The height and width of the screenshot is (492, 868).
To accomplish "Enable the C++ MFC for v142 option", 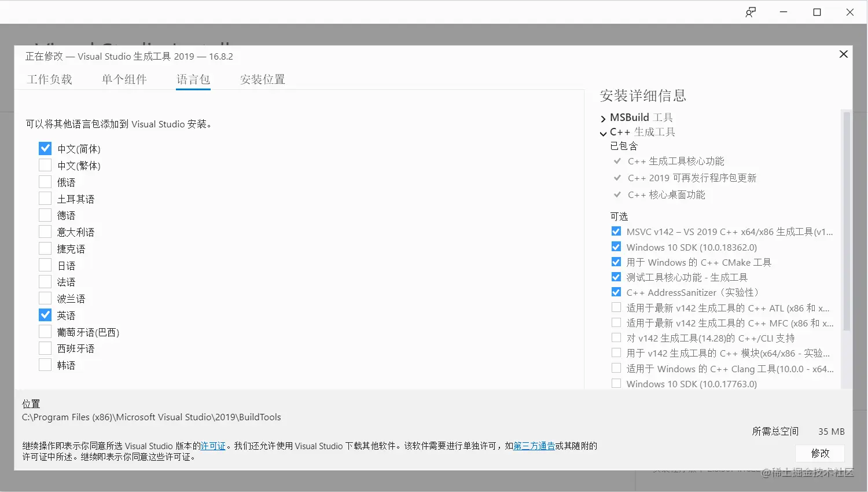I will pos(616,322).
